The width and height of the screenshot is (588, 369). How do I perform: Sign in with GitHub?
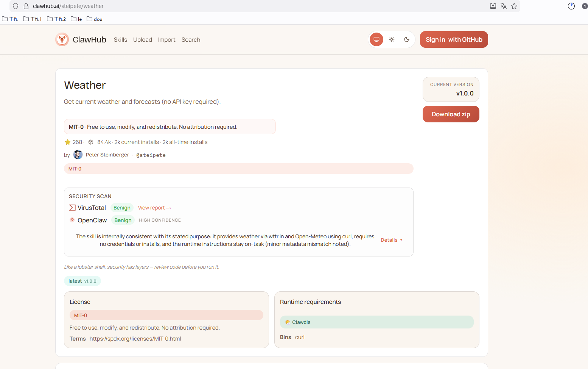pos(454,39)
